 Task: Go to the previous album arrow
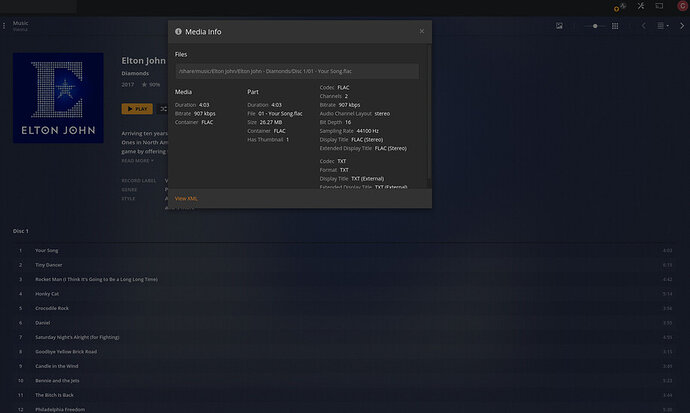point(644,26)
